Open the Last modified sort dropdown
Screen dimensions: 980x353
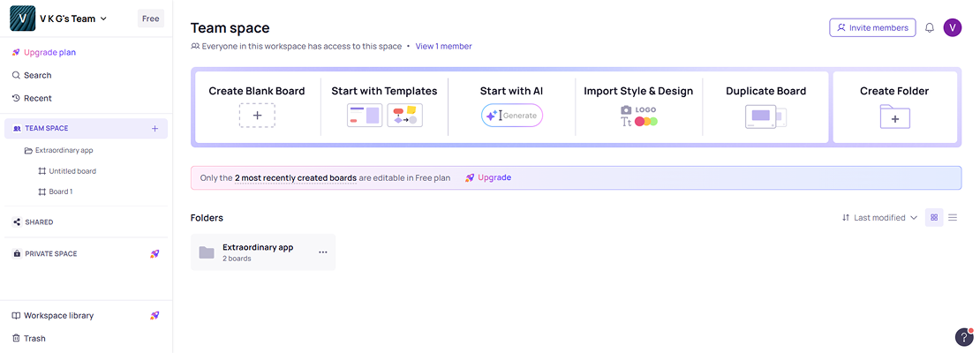(x=879, y=217)
